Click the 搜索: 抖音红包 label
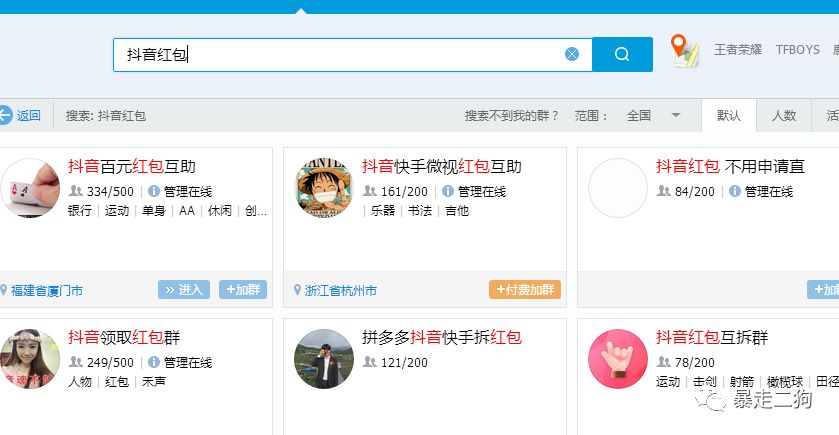839x435 pixels. [x=106, y=116]
